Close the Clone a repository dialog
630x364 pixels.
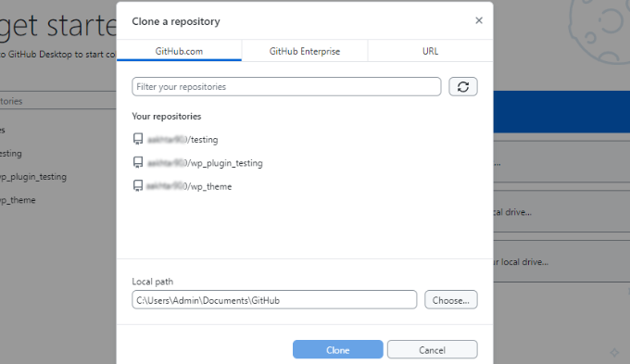(x=479, y=20)
